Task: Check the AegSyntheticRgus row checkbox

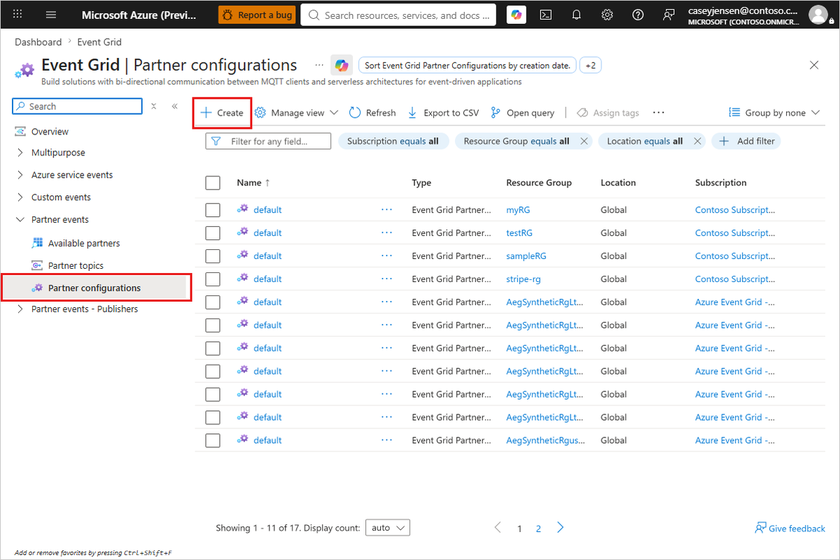Action: [213, 440]
